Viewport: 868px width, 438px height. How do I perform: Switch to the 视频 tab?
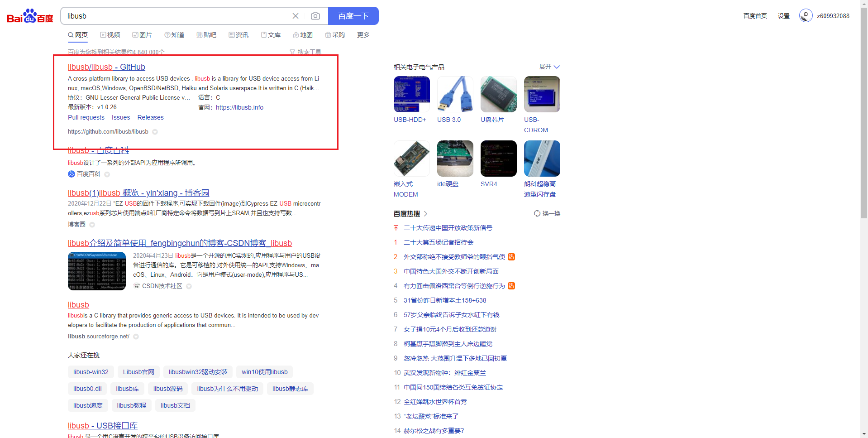click(x=110, y=35)
